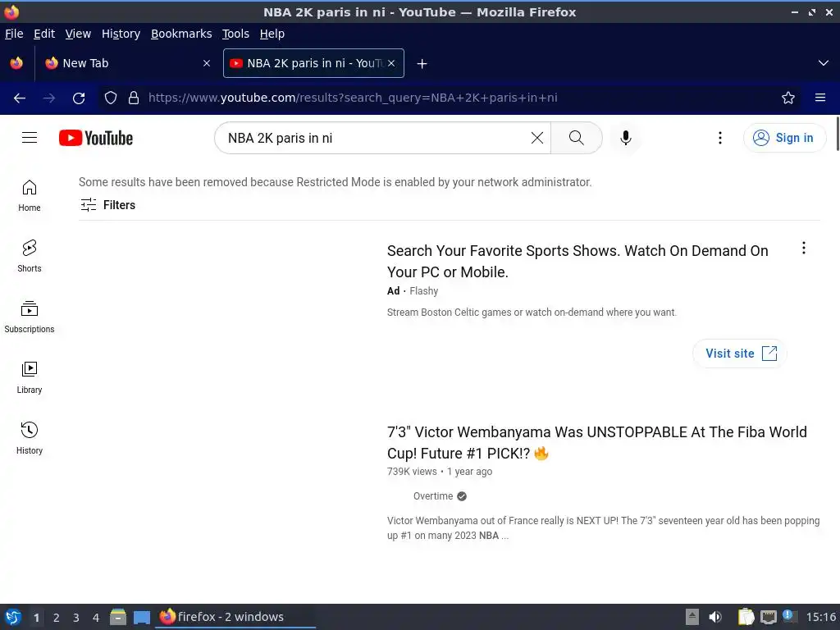Screen dimensions: 840x630
Task: Bookmark this page with the star icon
Action: pos(788,98)
